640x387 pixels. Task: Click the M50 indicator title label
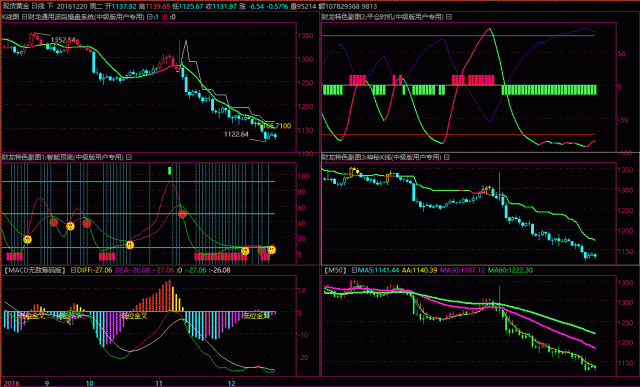pos(336,270)
